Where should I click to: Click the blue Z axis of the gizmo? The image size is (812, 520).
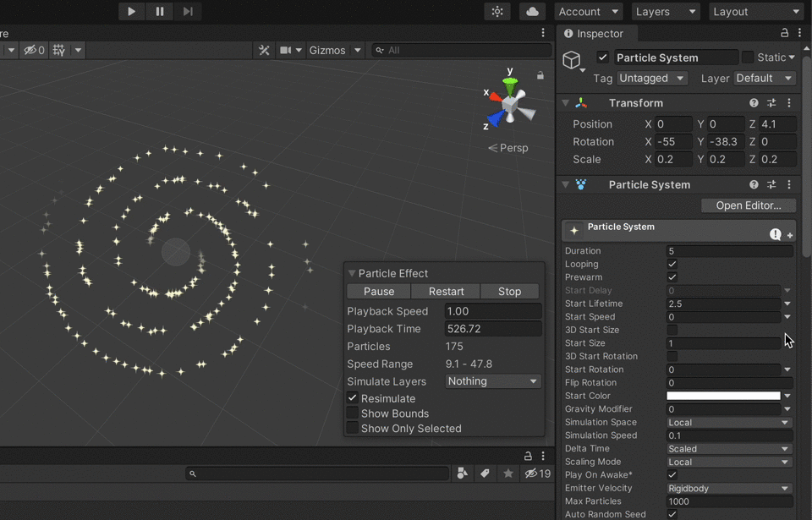(497, 119)
